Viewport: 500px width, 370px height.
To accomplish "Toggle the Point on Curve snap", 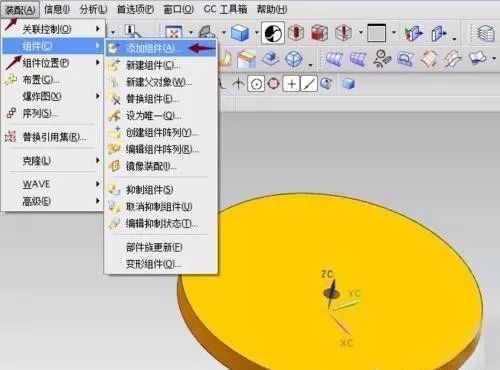I will [309, 84].
